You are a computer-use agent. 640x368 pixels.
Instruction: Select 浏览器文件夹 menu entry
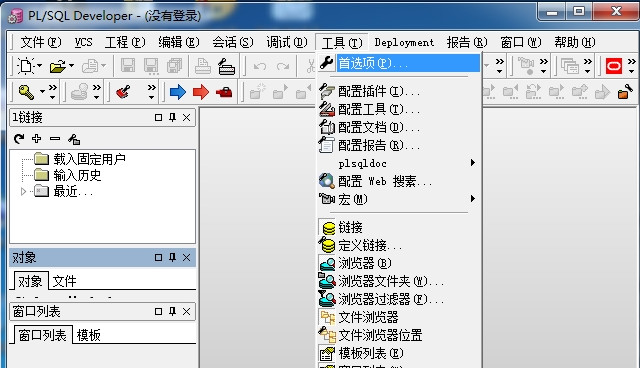tap(399, 281)
